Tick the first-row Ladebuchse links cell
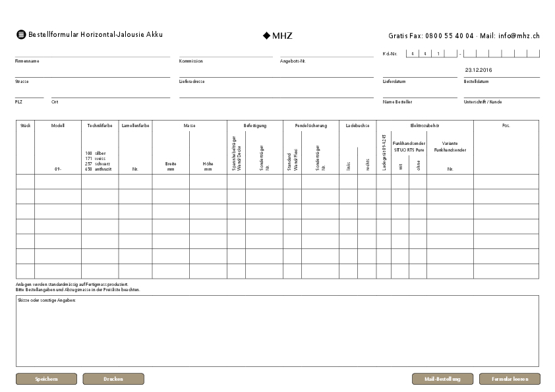This screenshot has height=392, width=555. (347, 181)
